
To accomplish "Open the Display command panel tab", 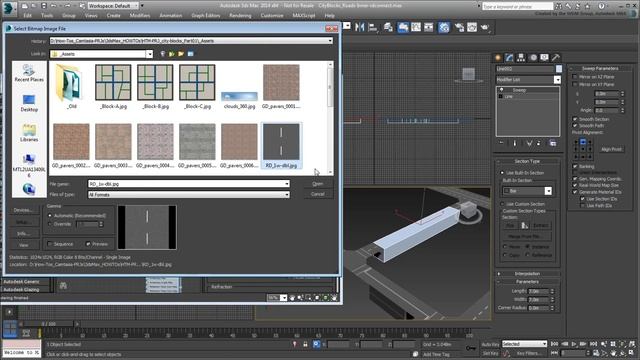I will pyautogui.click(x=544, y=58).
